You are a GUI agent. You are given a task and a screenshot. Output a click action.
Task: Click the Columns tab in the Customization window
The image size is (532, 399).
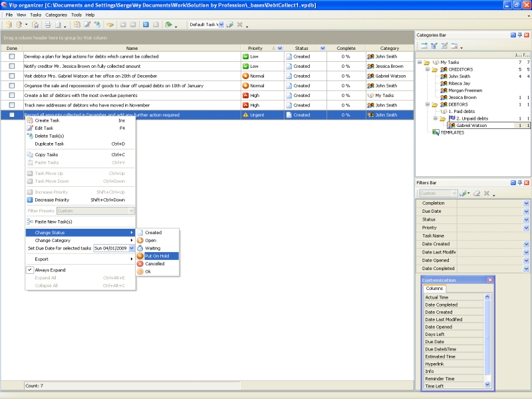point(434,289)
